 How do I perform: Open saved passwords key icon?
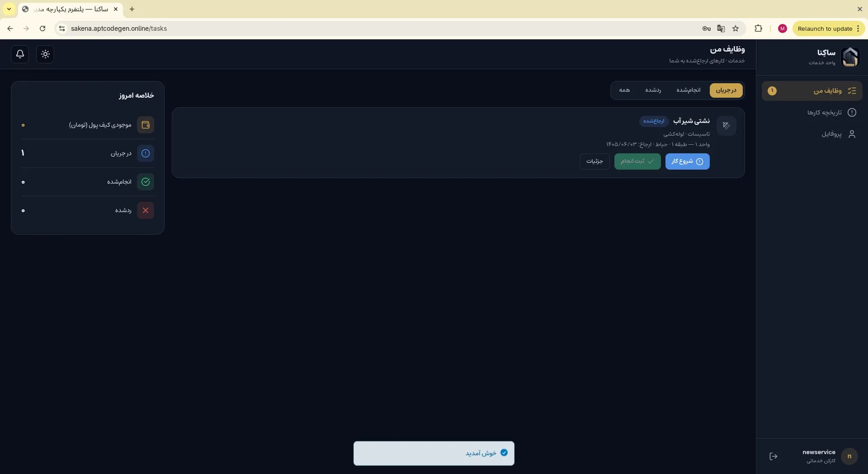tap(707, 28)
